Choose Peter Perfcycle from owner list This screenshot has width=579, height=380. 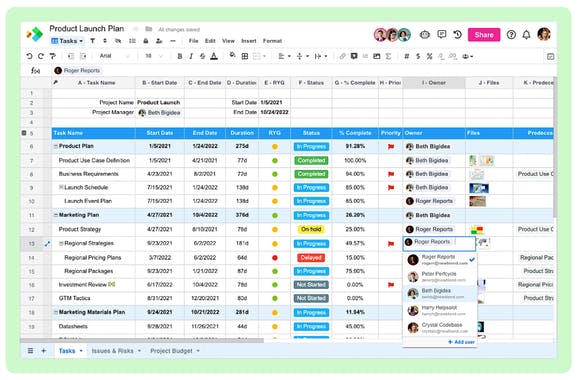click(439, 277)
